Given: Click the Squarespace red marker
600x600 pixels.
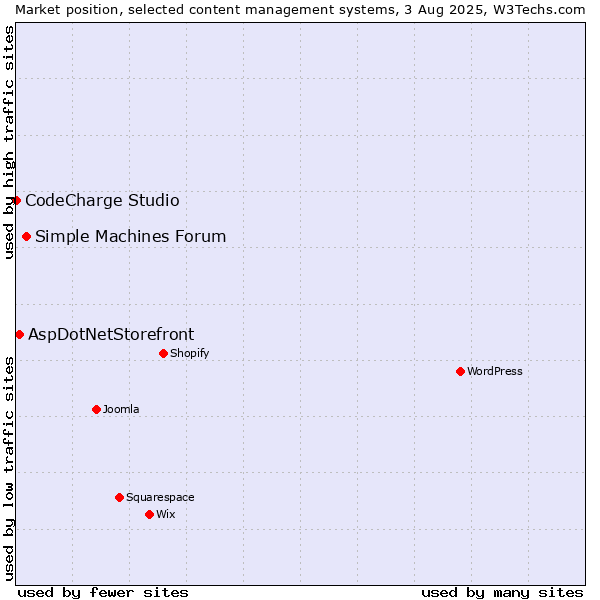Looking at the screenshot, I should pos(119,497).
